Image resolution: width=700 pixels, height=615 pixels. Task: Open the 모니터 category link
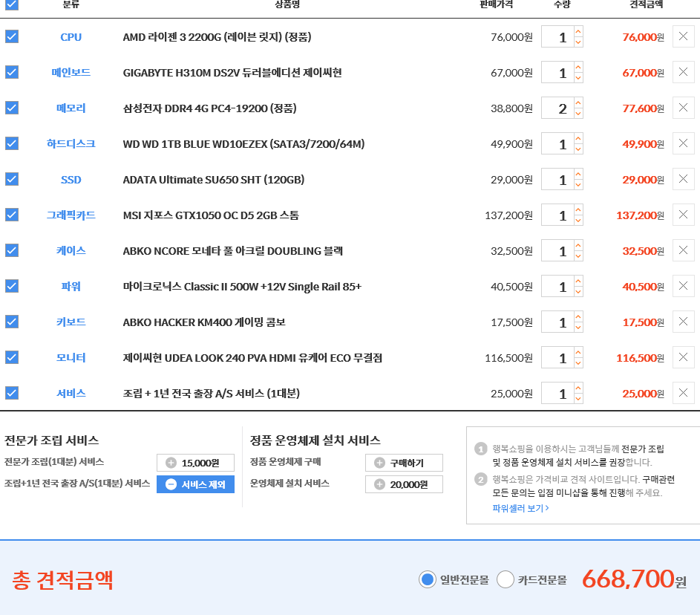[71, 358]
